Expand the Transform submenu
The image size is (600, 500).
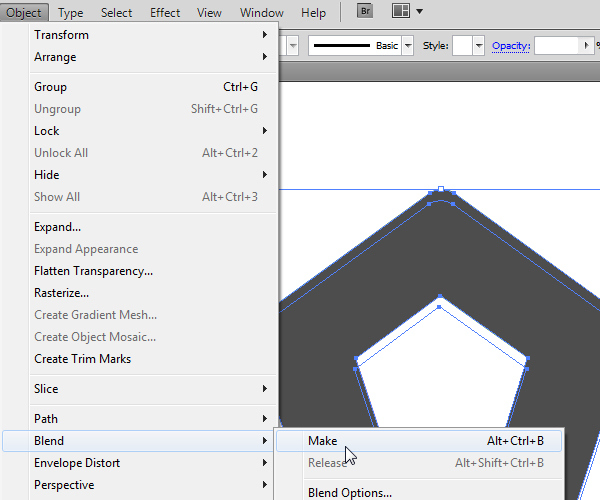click(153, 35)
